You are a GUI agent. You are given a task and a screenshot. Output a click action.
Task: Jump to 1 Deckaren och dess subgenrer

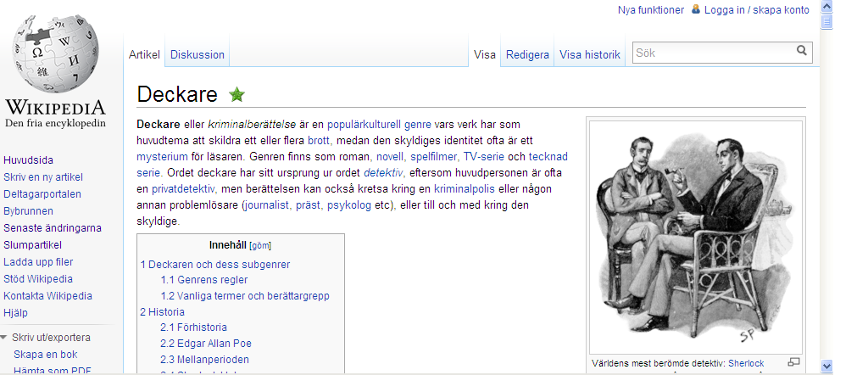pyautogui.click(x=214, y=264)
